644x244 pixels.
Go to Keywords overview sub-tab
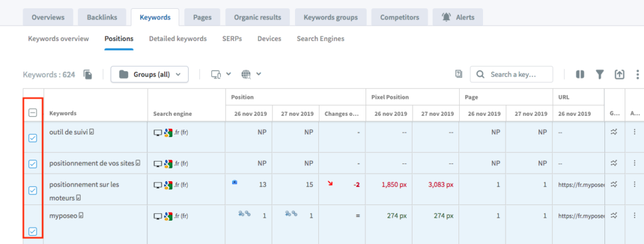pos(58,38)
